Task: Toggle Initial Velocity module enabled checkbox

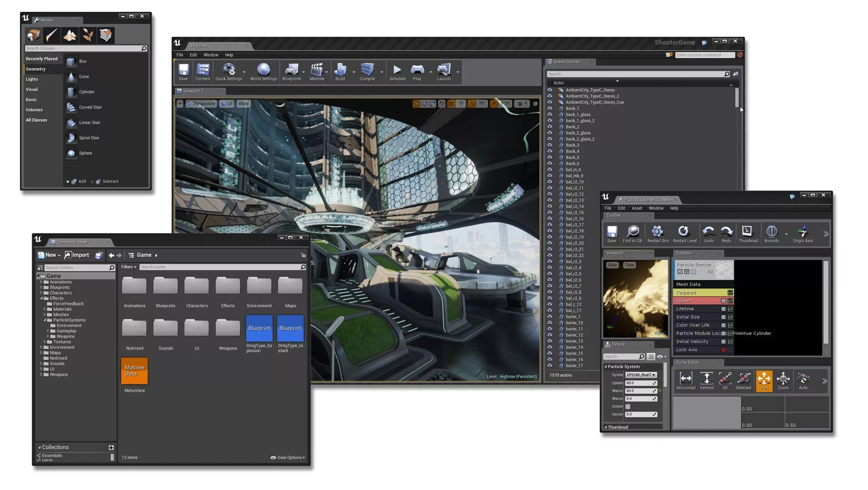Action: [x=723, y=342]
